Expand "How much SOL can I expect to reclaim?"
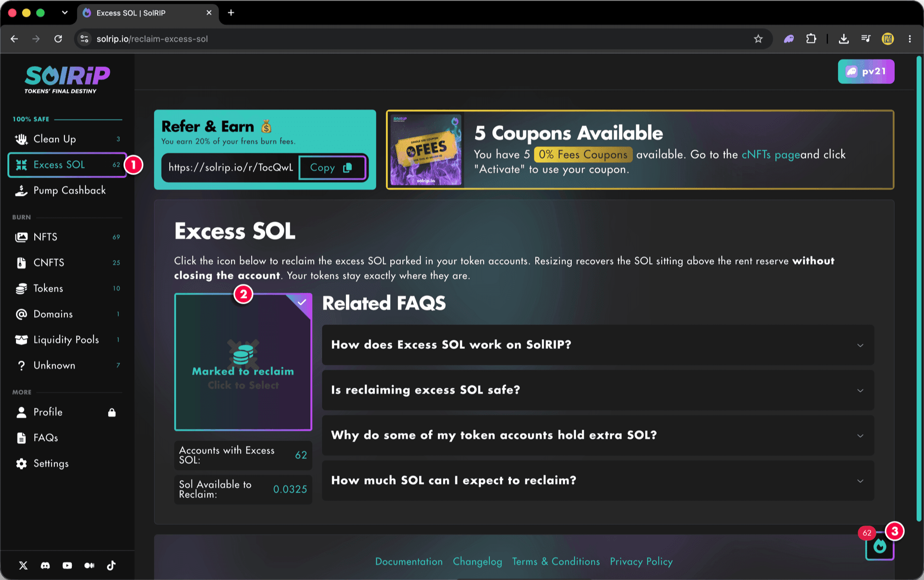 tap(598, 481)
